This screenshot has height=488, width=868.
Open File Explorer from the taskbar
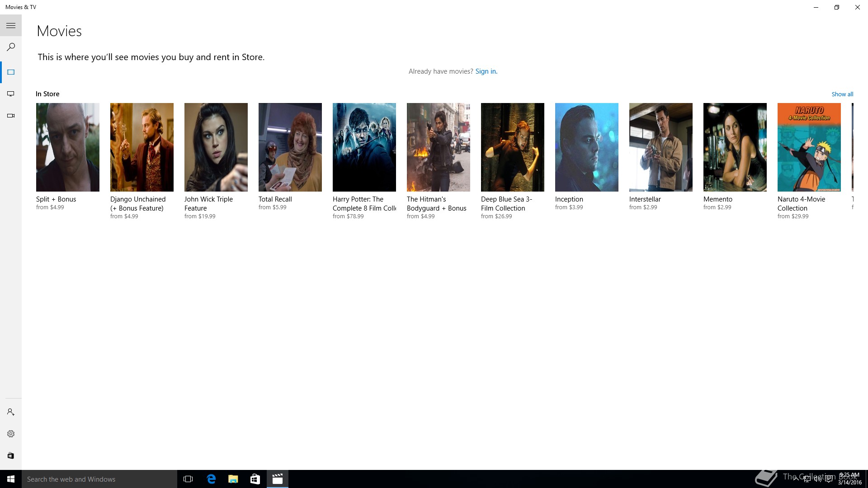[x=233, y=479]
